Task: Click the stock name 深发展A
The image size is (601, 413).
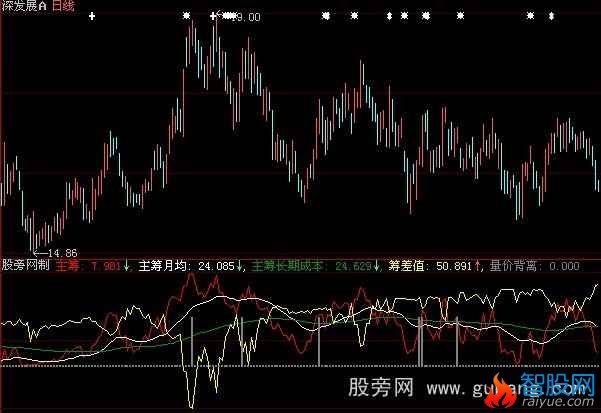Action: (24, 5)
